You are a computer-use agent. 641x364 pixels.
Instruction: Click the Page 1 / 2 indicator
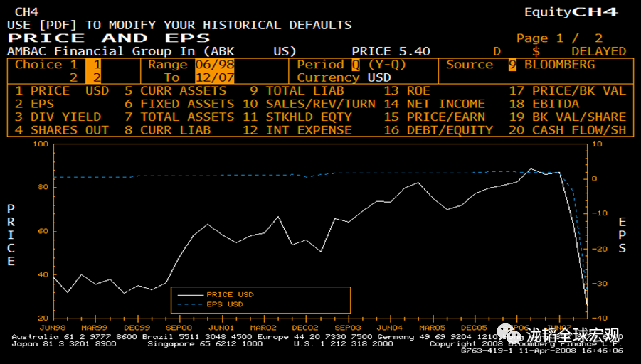[560, 38]
